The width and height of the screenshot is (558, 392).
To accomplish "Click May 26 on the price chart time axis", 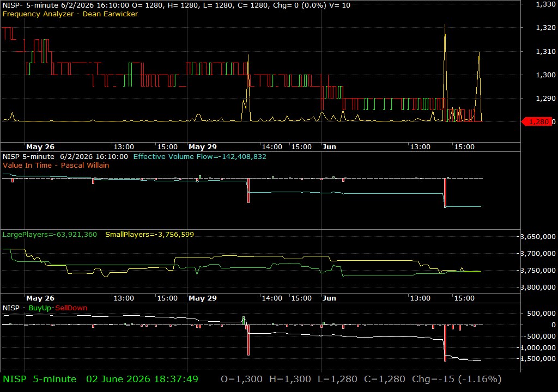I will click(x=40, y=146).
